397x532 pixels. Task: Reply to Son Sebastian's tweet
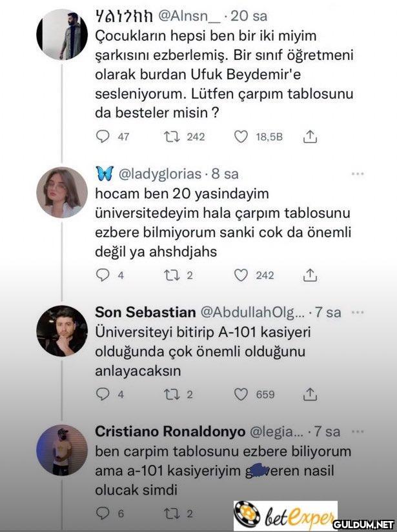pyautogui.click(x=103, y=394)
